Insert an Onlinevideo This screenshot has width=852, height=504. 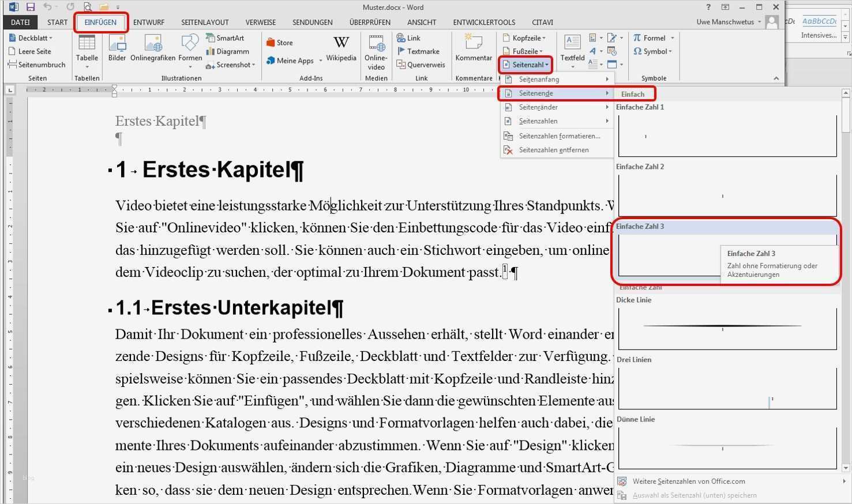[376, 51]
